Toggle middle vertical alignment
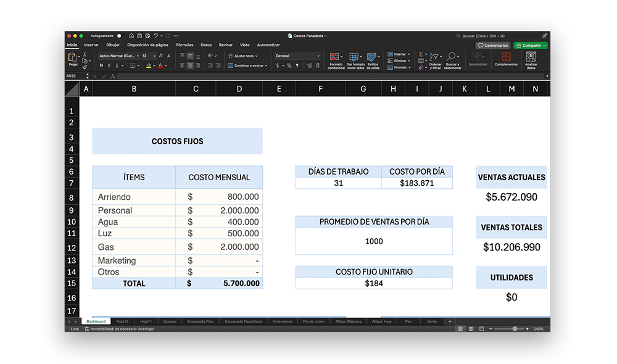617x364 pixels. coord(190,56)
